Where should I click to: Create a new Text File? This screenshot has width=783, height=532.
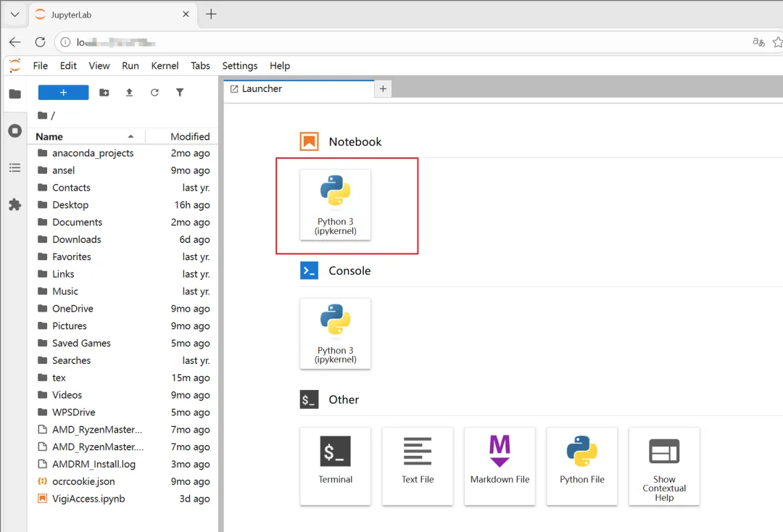pyautogui.click(x=418, y=466)
